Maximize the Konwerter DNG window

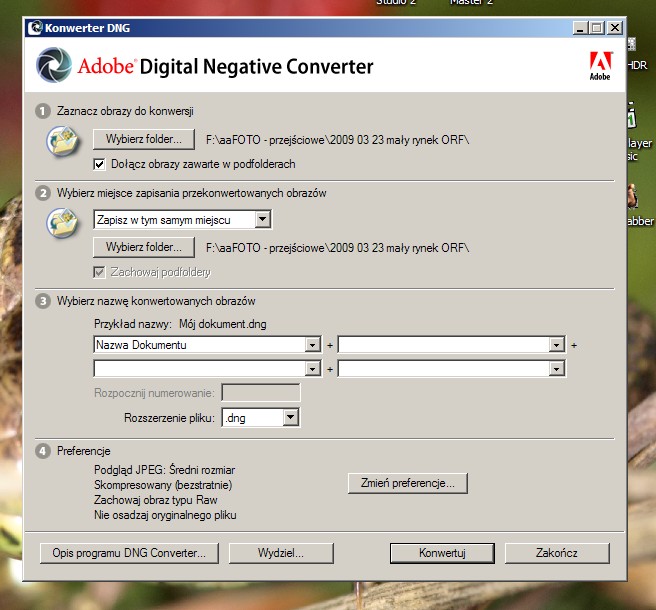597,28
